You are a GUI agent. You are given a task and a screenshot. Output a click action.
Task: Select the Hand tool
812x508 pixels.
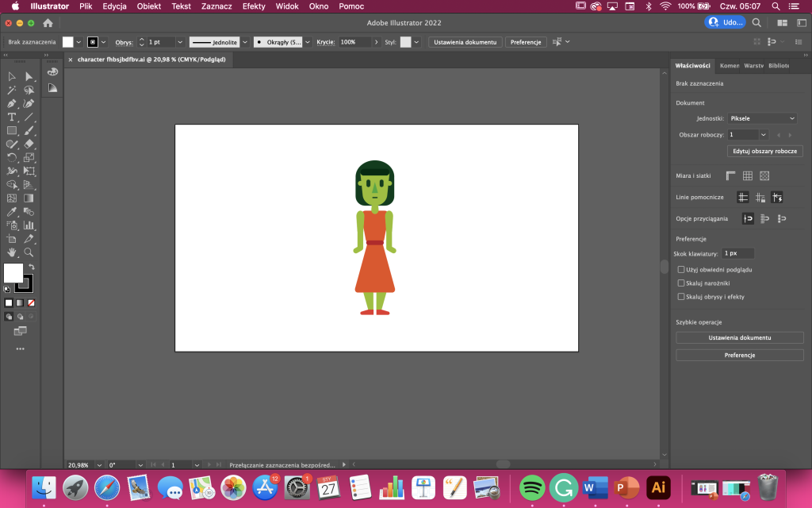[x=11, y=252]
